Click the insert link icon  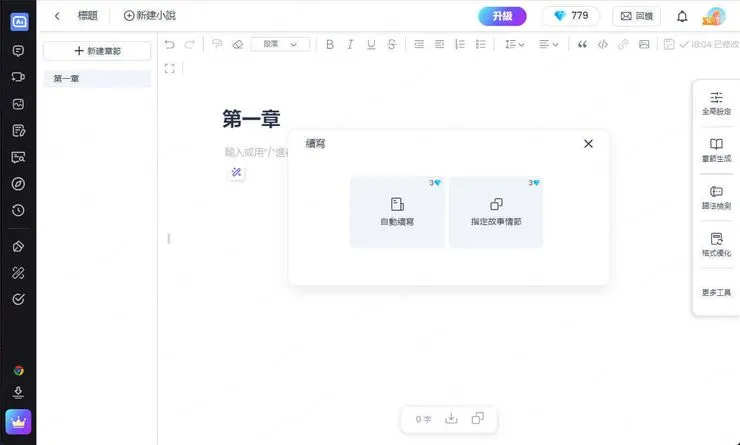623,44
